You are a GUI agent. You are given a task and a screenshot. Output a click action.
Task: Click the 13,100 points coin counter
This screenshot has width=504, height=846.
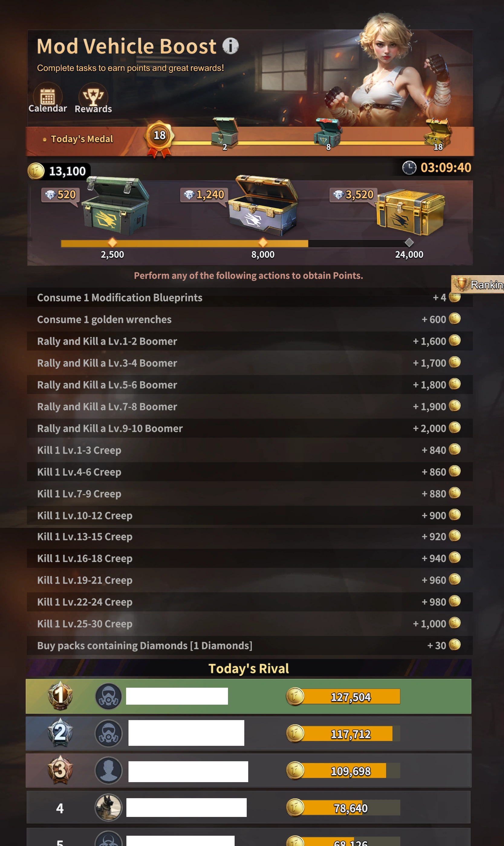(x=58, y=171)
